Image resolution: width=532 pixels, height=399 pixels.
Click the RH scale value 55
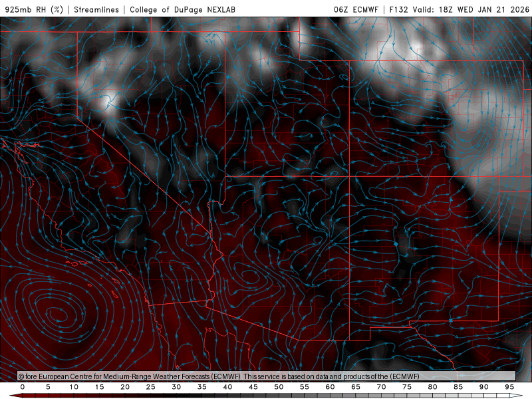click(x=305, y=387)
